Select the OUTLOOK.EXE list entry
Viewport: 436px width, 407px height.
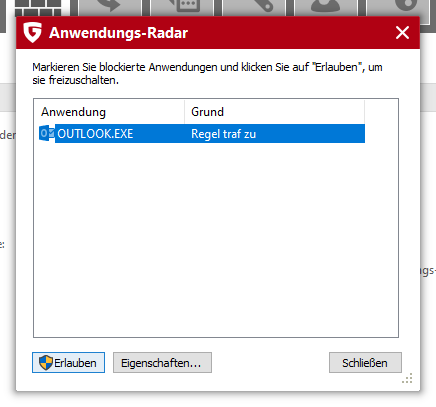[x=202, y=134]
